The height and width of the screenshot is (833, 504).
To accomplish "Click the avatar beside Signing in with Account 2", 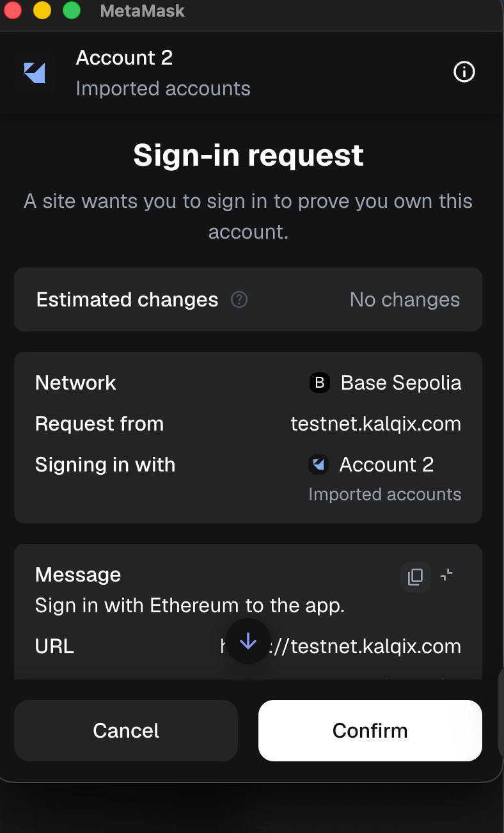I will [x=319, y=464].
